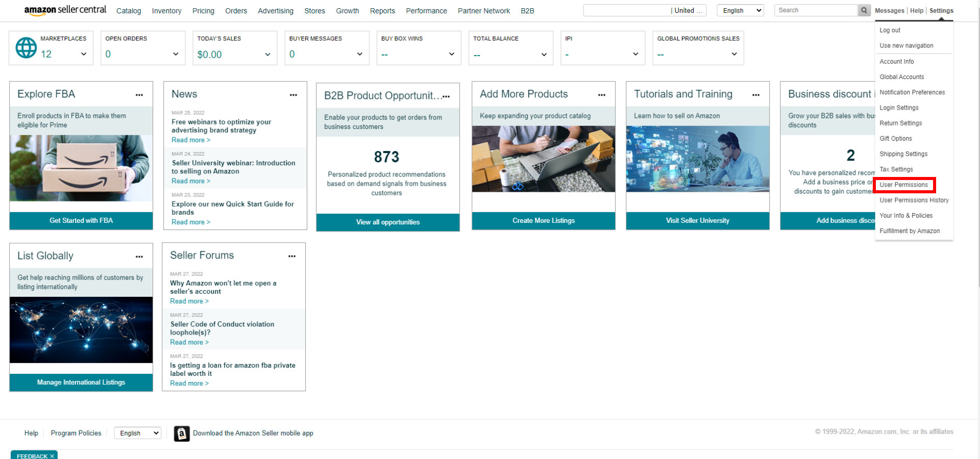Open the B2B menu
Screen dimensions: 980x459
(527, 11)
